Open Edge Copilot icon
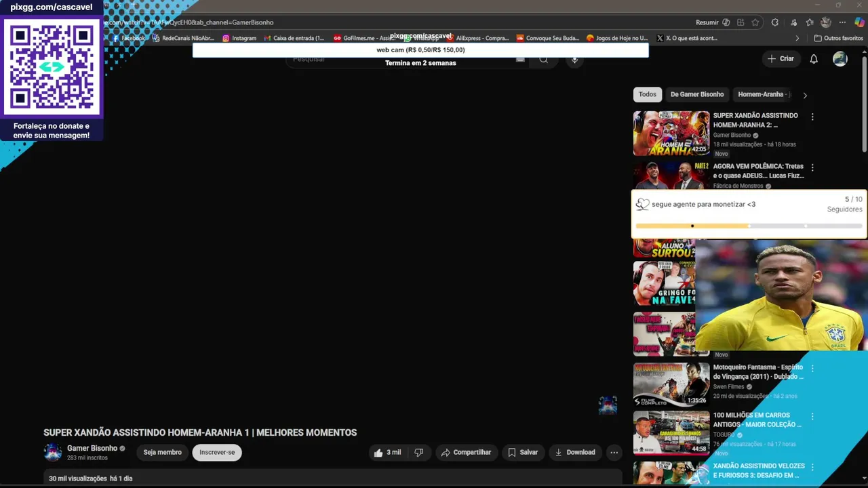This screenshot has width=868, height=488. (859, 22)
